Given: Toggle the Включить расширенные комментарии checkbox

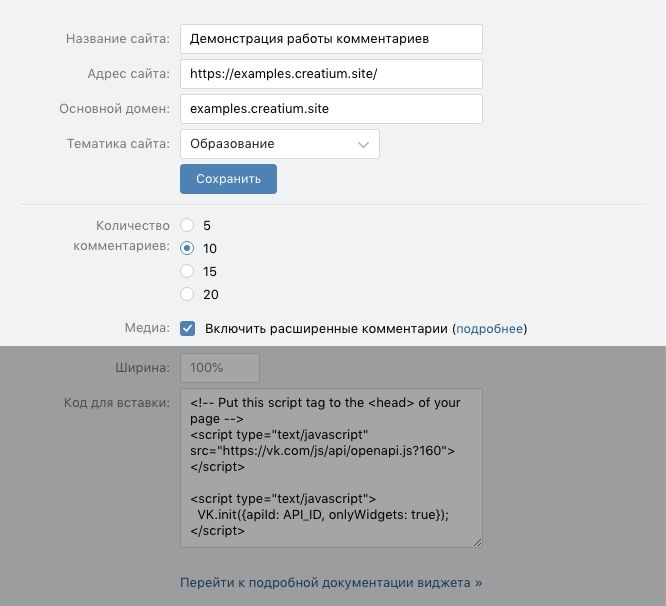Looking at the screenshot, I should 187,328.
